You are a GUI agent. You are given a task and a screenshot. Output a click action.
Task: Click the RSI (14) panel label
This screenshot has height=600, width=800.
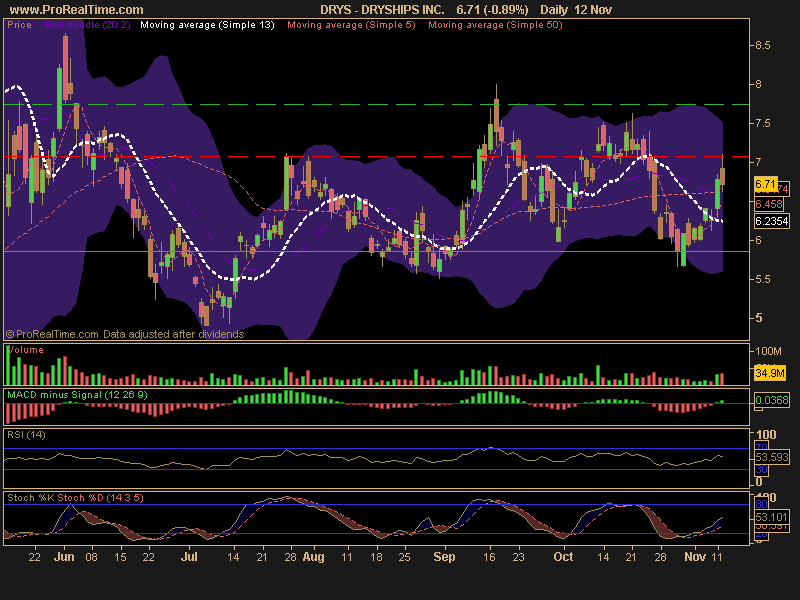[27, 435]
